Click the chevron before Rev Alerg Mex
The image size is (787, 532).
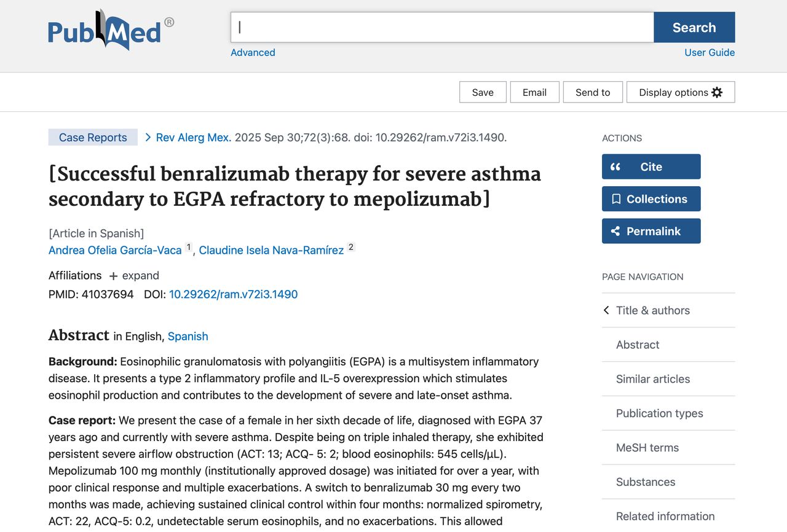click(x=148, y=137)
